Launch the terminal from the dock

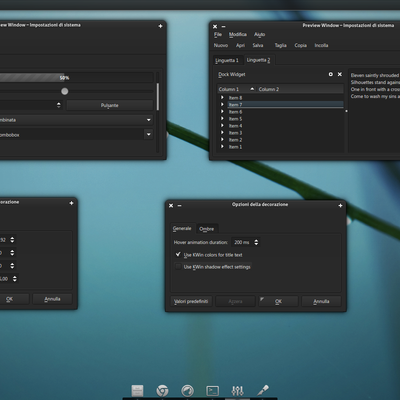pyautogui.click(x=212, y=390)
